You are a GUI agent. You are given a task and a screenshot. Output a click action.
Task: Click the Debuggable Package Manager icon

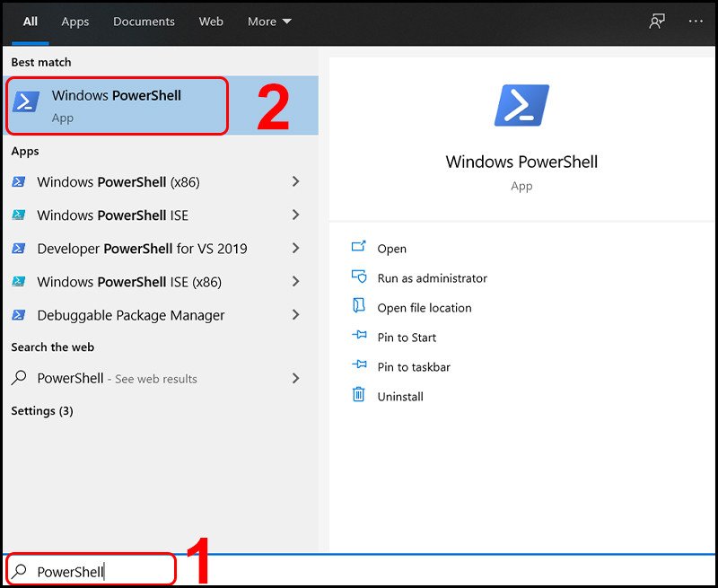[20, 315]
